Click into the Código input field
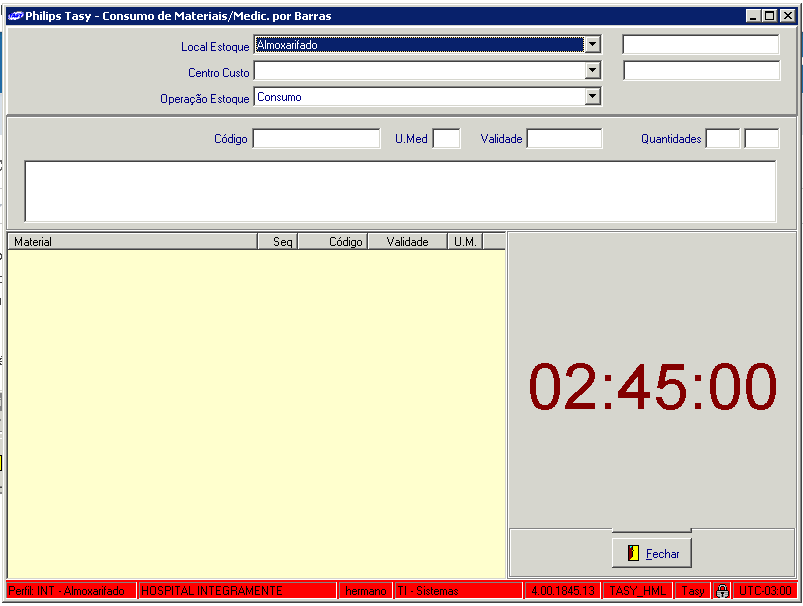This screenshot has height=606, width=803. (x=316, y=139)
